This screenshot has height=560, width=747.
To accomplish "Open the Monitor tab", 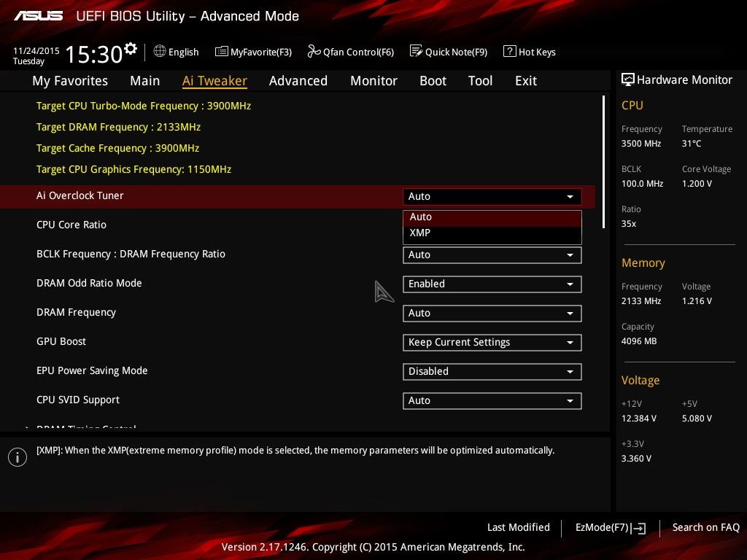I will click(373, 81).
